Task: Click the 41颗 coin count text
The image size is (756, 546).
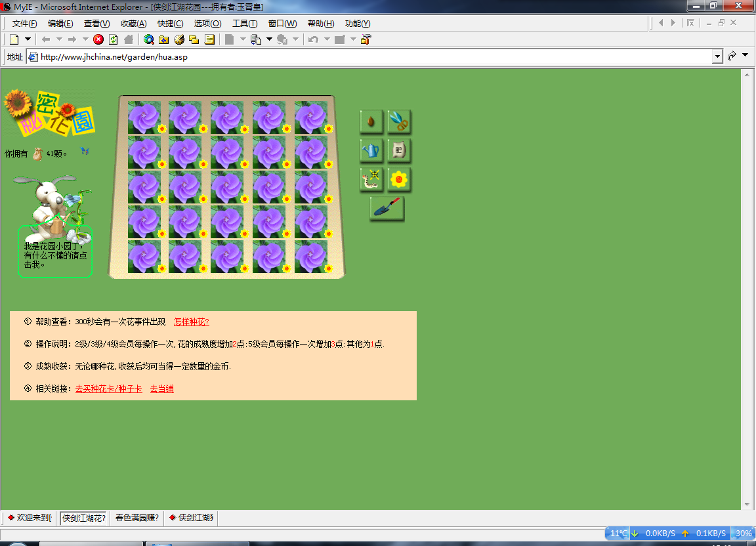Action: pyautogui.click(x=56, y=154)
